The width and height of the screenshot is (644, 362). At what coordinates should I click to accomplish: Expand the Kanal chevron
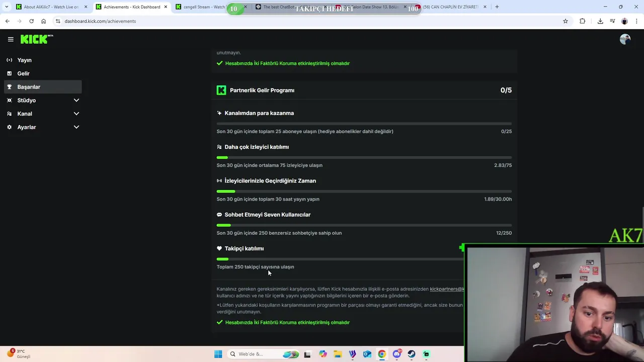point(76,114)
